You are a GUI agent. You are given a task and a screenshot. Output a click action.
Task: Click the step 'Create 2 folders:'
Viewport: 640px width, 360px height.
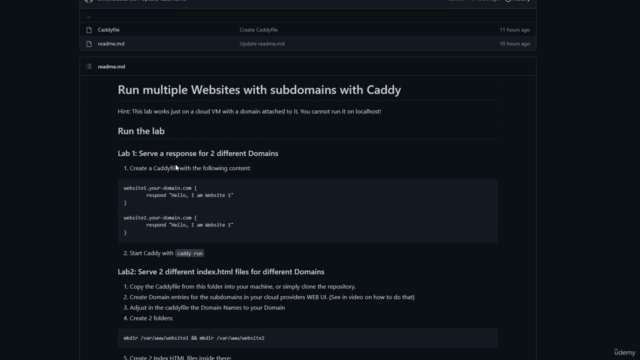click(x=151, y=318)
